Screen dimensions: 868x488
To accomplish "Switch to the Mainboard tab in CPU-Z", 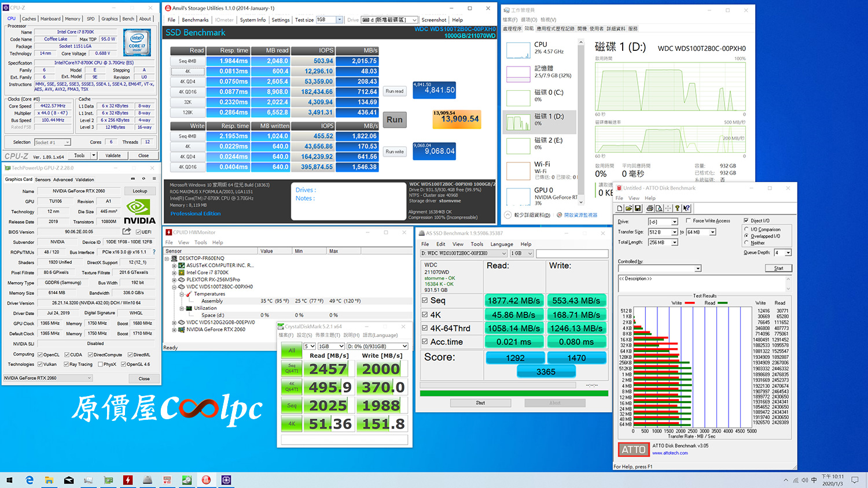I will [50, 19].
